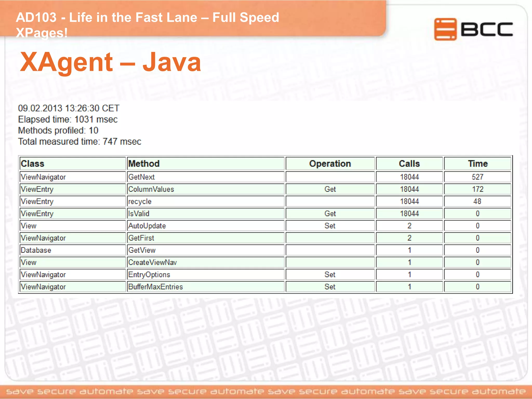Click the 'Class' column header

pyautogui.click(x=73, y=164)
